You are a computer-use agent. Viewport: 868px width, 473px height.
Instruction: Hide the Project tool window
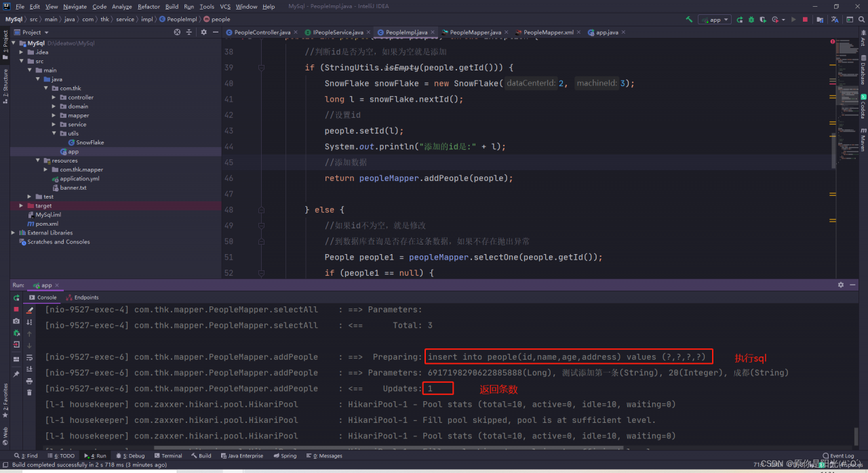click(x=214, y=32)
